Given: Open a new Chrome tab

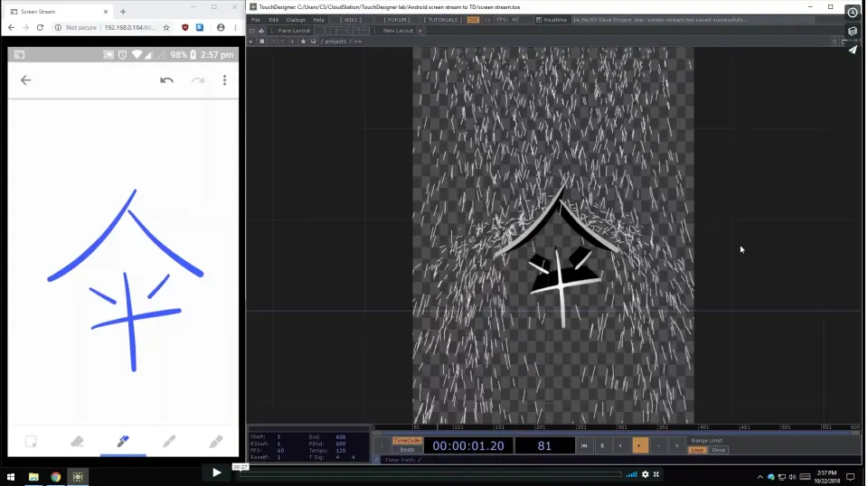Looking at the screenshot, I should (123, 11).
